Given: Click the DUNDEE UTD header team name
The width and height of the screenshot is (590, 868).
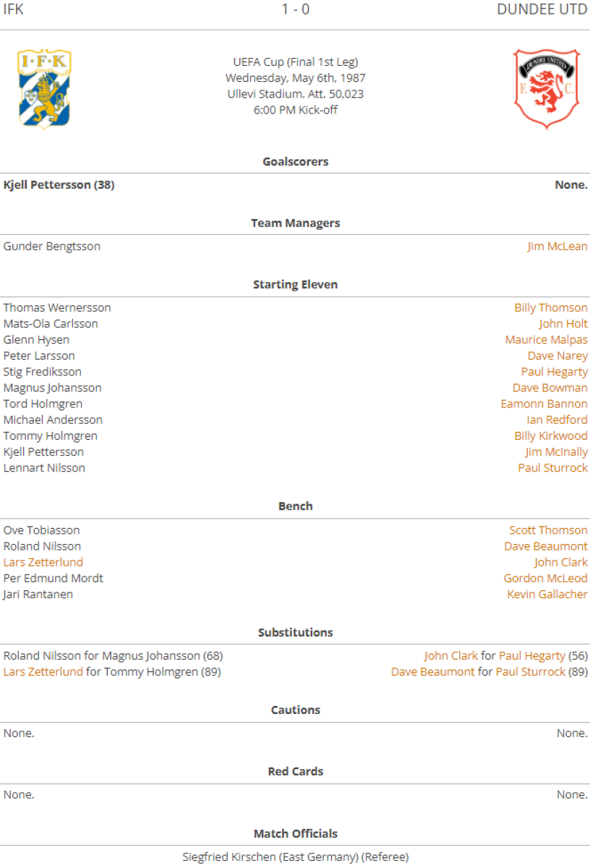Looking at the screenshot, I should click(x=542, y=10).
